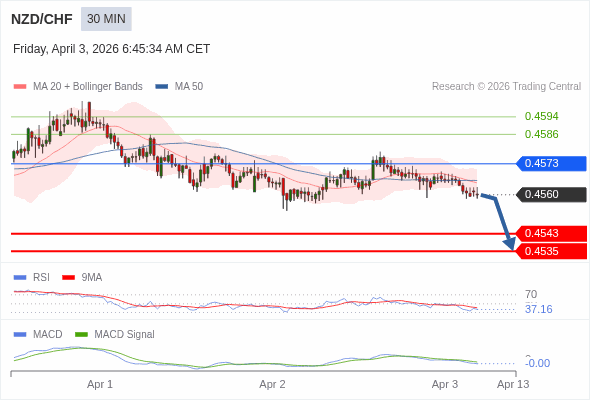The height and width of the screenshot is (400, 590).
Task: Click the RSI blue legend swatch
Action: pyautogui.click(x=20, y=278)
